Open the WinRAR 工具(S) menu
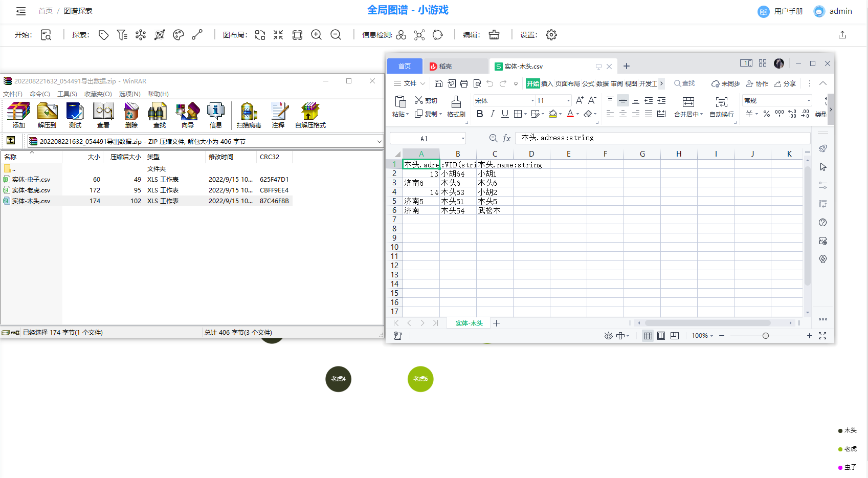Viewport: 868px width, 478px height. click(x=67, y=94)
